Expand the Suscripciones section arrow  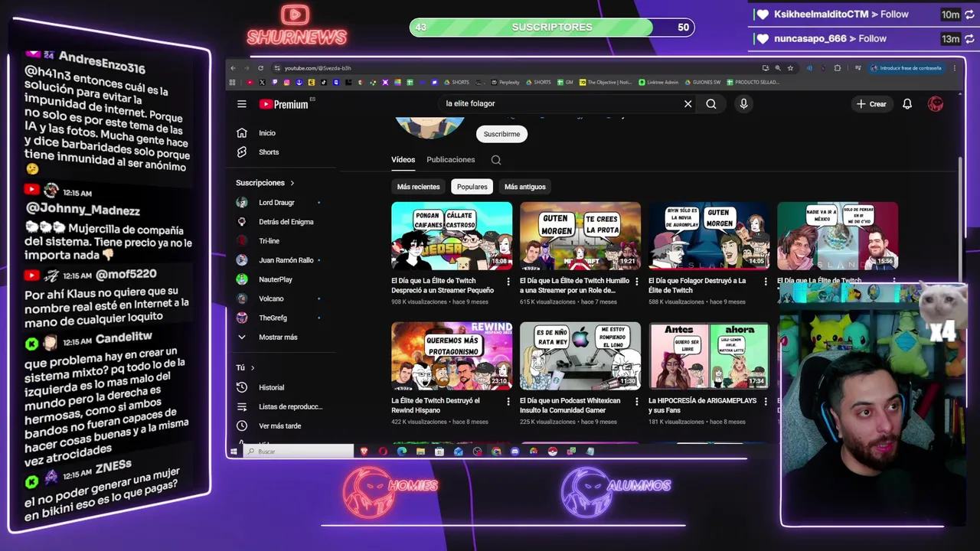click(292, 183)
